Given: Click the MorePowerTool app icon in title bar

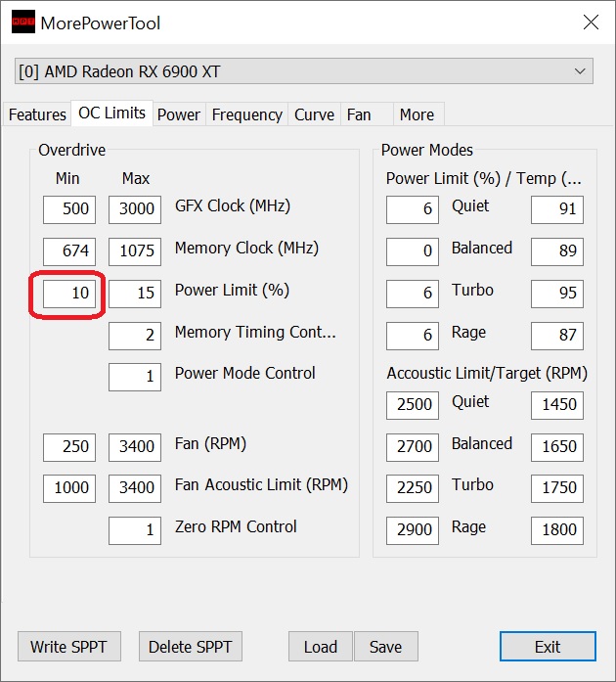Looking at the screenshot, I should click(x=23, y=22).
